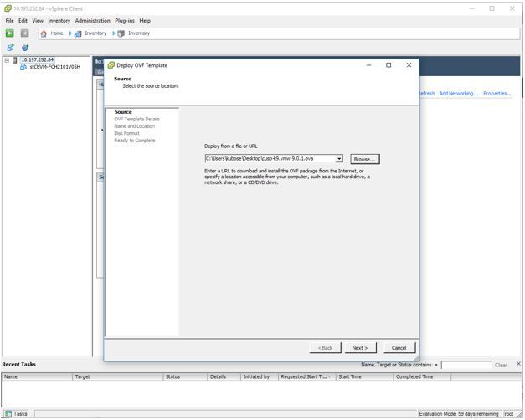The height and width of the screenshot is (420, 525).
Task: Select Name and Location wizard step
Action: 134,126
